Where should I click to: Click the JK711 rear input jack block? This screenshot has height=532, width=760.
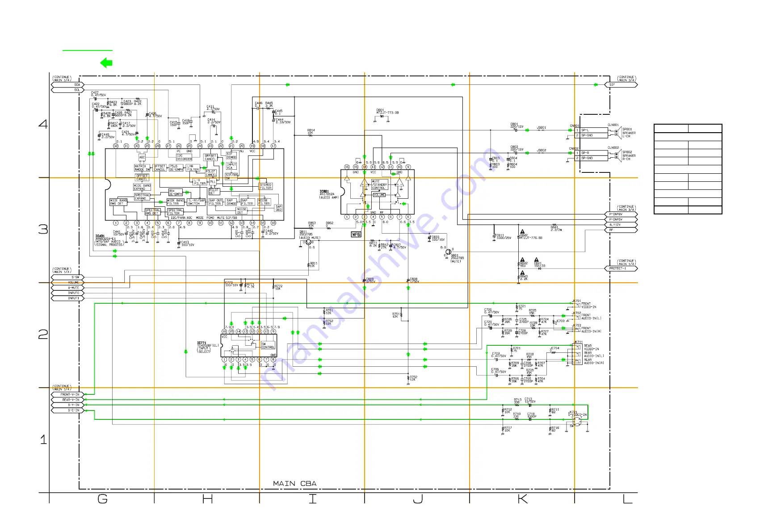point(577,354)
